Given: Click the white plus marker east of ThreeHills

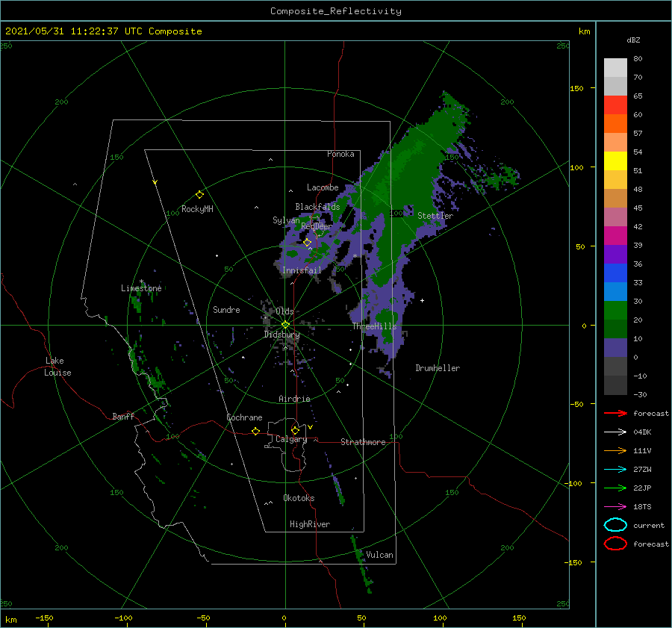Looking at the screenshot, I should click(x=422, y=300).
